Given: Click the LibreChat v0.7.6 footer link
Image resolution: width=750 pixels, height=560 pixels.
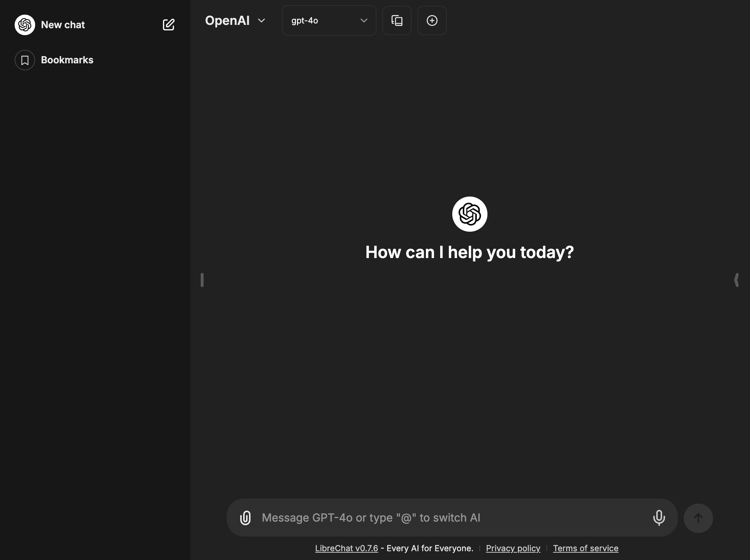Looking at the screenshot, I should coord(346,548).
